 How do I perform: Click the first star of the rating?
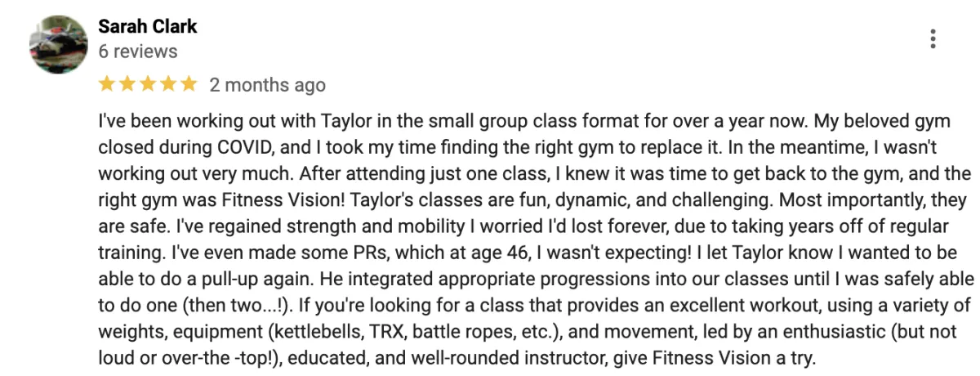coord(108,83)
